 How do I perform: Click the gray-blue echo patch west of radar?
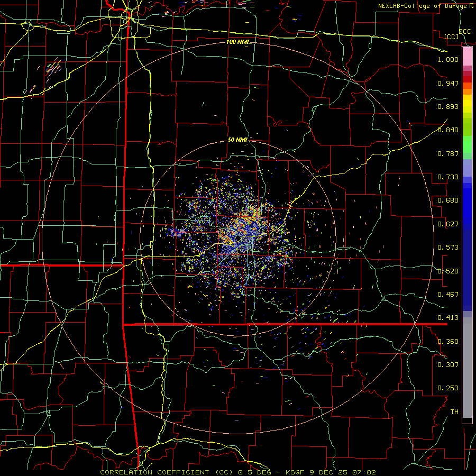tap(178, 232)
